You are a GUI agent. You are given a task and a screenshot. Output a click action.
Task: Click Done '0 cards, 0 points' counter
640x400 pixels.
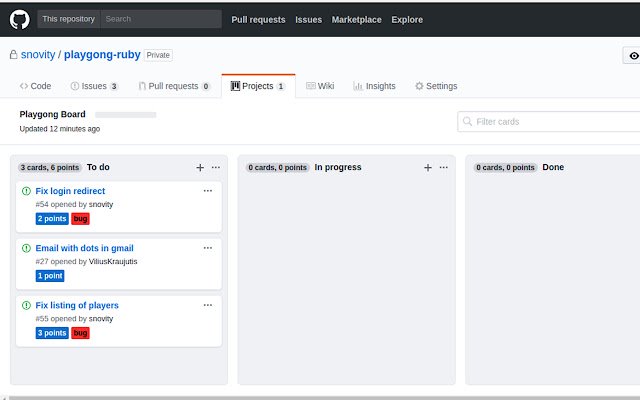point(505,167)
